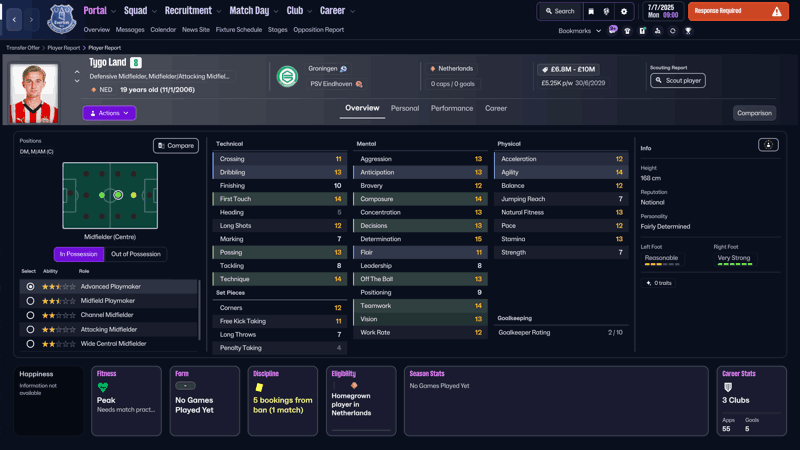Open the Bookmarks dropdown

580,31
